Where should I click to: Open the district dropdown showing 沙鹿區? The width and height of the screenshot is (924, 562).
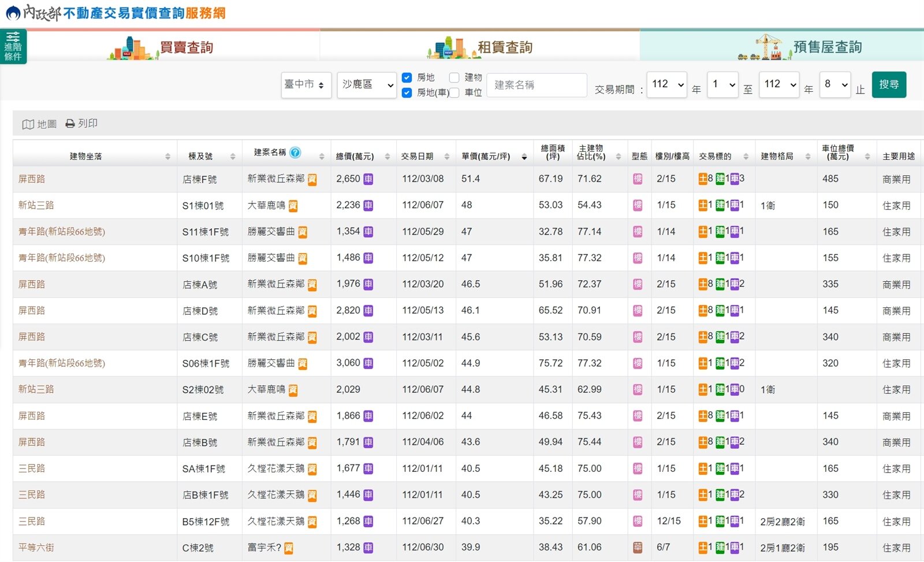pyautogui.click(x=366, y=85)
